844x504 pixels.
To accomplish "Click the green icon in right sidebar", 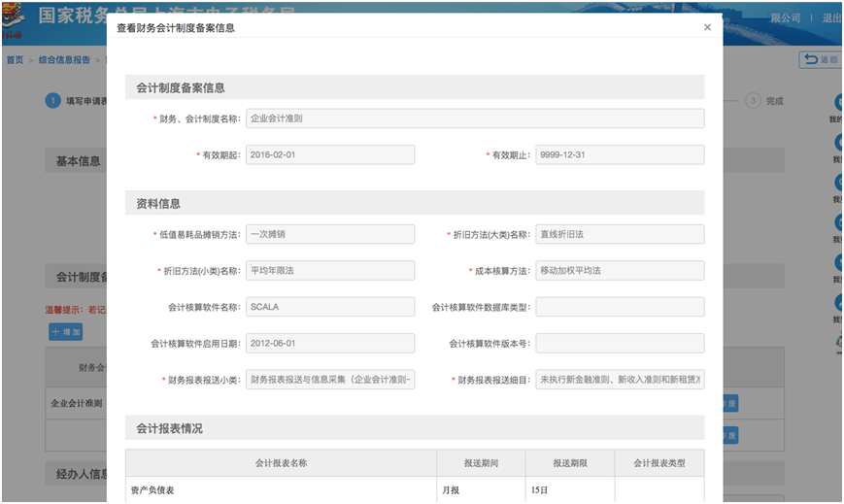I will (838, 343).
